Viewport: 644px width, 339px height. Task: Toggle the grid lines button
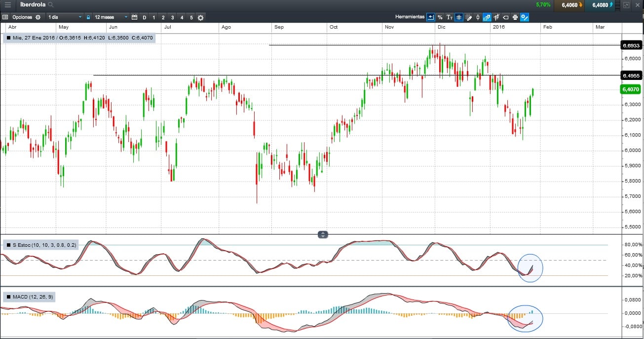tap(458, 17)
